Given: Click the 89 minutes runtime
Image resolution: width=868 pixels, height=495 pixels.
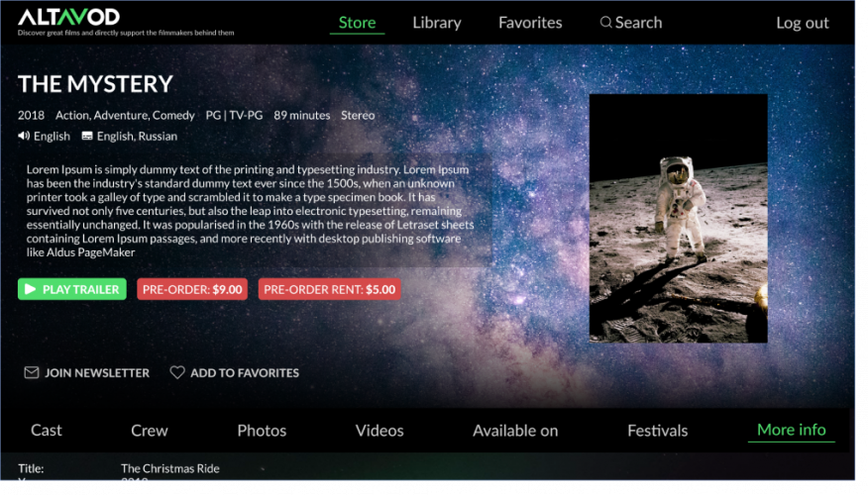Looking at the screenshot, I should coord(301,115).
